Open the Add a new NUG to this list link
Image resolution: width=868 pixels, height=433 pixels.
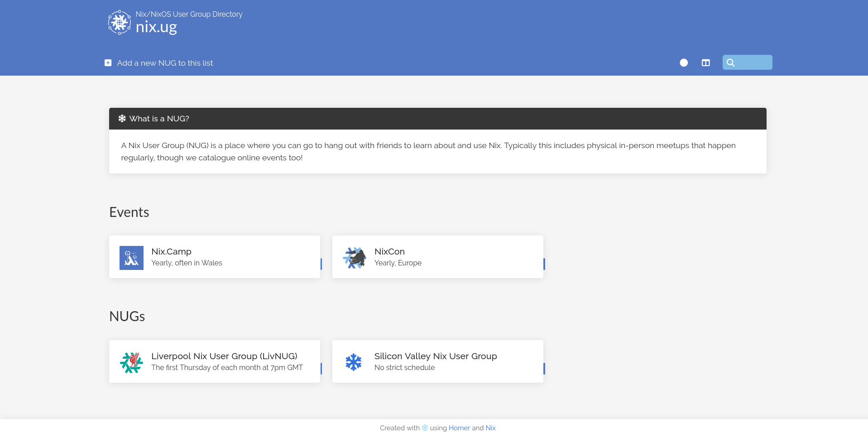click(165, 63)
